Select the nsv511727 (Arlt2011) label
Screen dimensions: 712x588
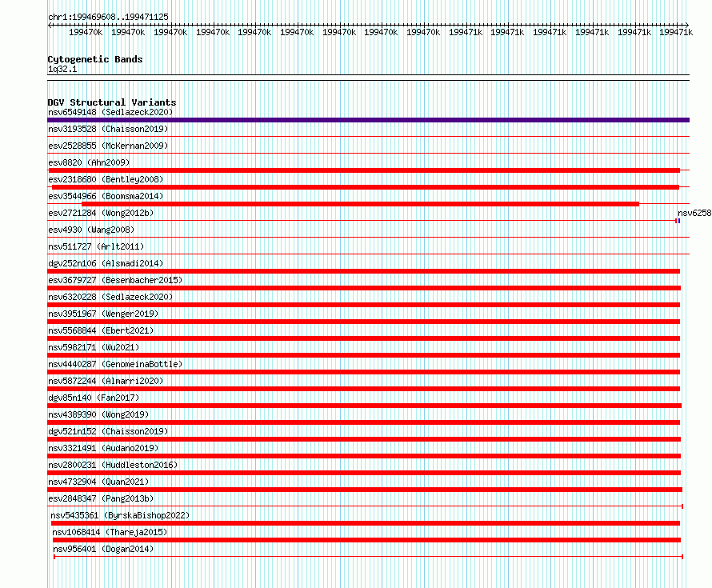pyautogui.click(x=96, y=246)
